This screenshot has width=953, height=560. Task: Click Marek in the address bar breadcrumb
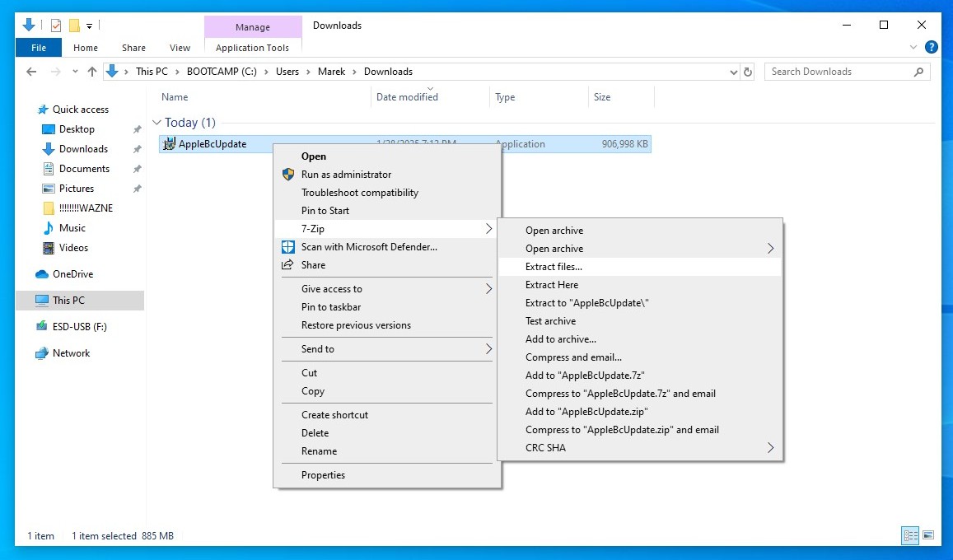click(x=331, y=72)
